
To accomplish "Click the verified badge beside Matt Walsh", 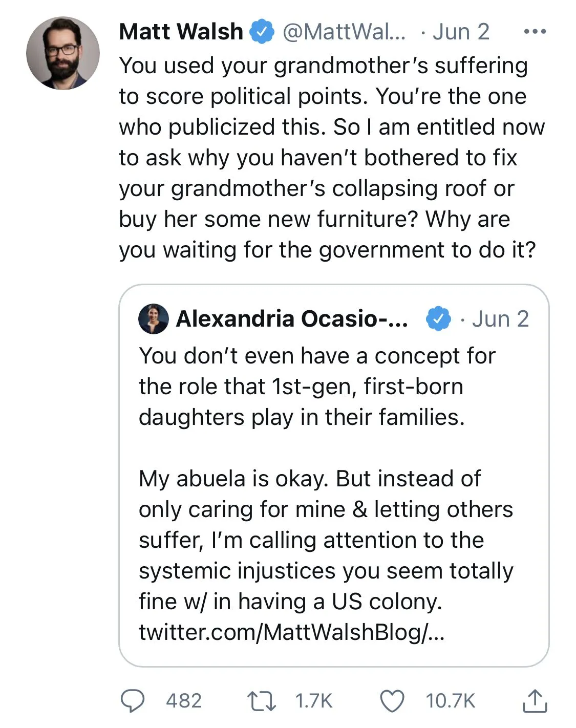I will coord(262,32).
